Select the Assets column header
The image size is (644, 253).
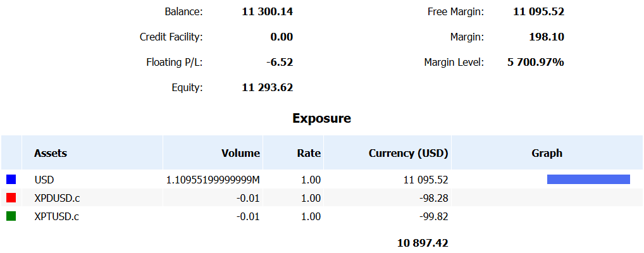tap(51, 153)
